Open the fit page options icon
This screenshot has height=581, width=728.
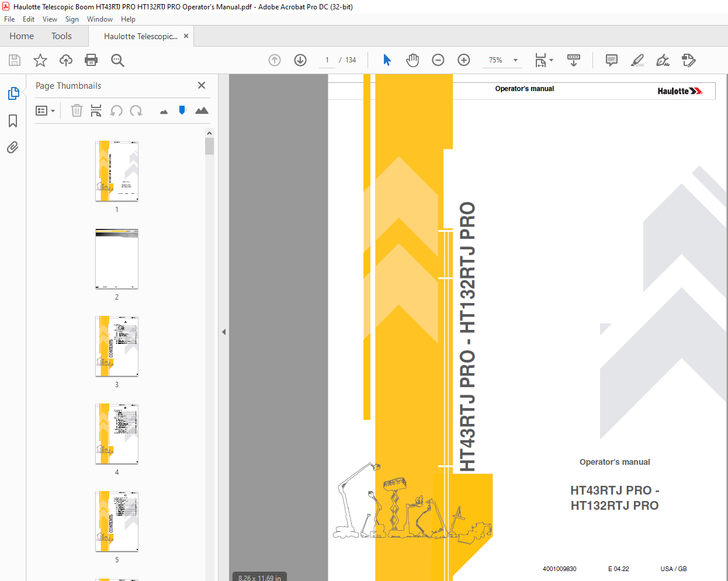point(540,60)
